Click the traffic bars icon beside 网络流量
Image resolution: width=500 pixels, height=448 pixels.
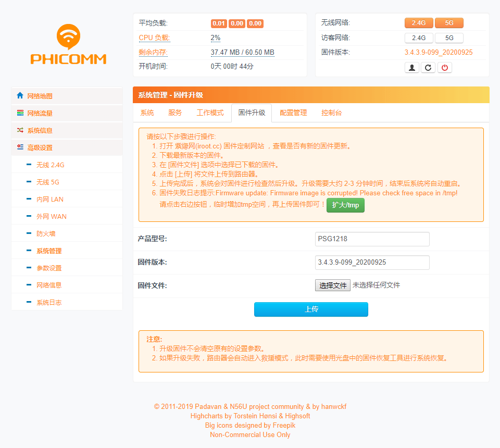click(20, 113)
